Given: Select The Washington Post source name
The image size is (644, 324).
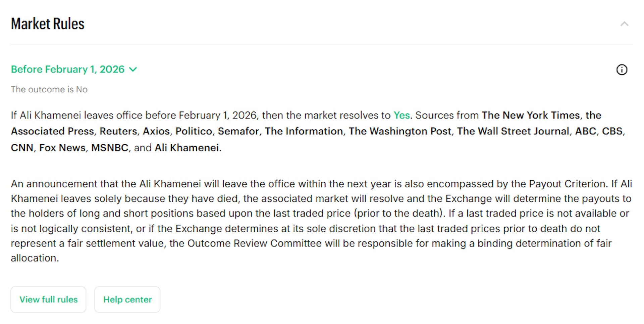Looking at the screenshot, I should (x=400, y=131).
